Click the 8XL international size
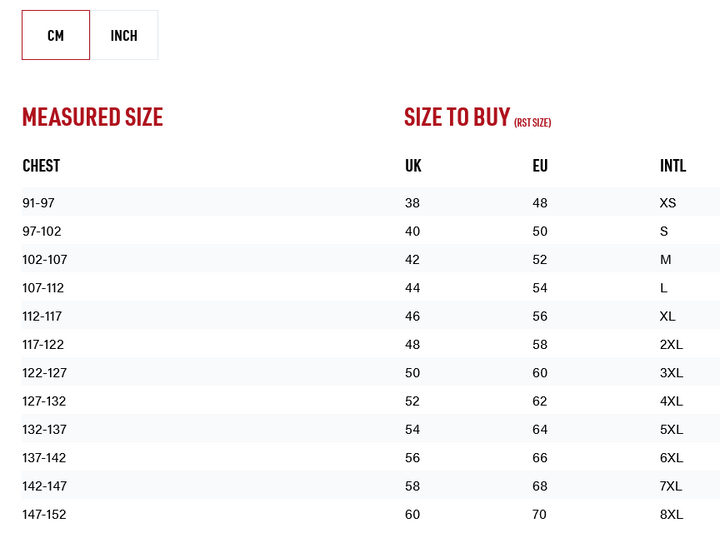 [671, 514]
